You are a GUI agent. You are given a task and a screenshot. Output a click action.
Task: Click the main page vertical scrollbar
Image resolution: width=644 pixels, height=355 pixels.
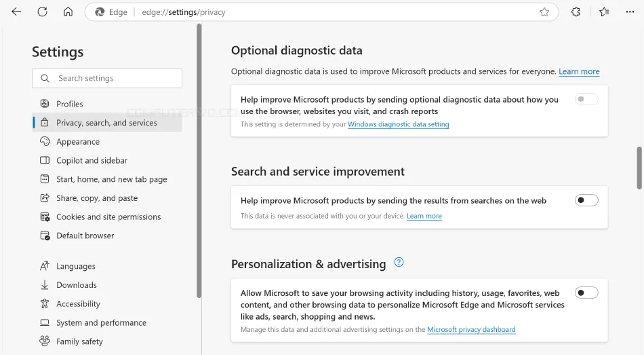click(x=639, y=168)
